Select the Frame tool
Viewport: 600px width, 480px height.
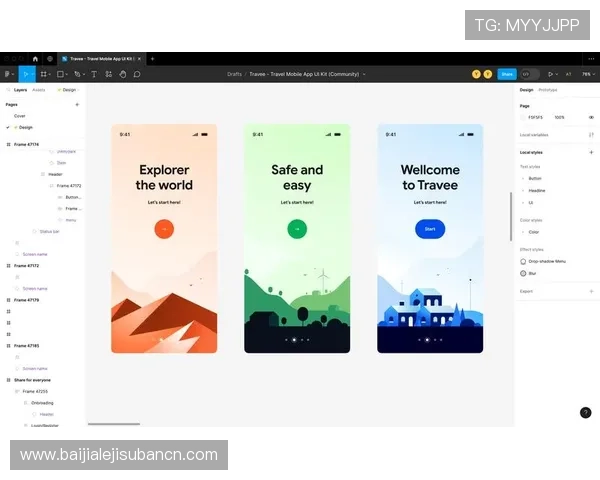pos(43,74)
